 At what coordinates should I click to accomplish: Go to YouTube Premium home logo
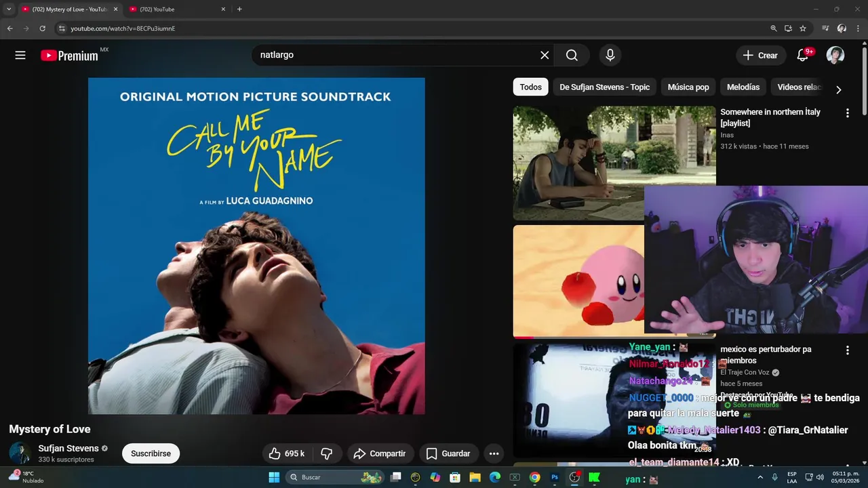[x=69, y=56]
